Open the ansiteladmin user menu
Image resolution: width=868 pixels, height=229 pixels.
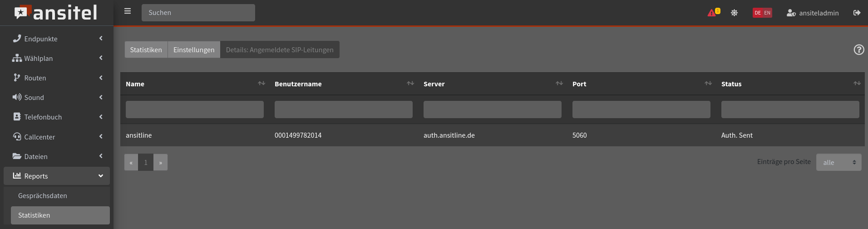click(813, 13)
